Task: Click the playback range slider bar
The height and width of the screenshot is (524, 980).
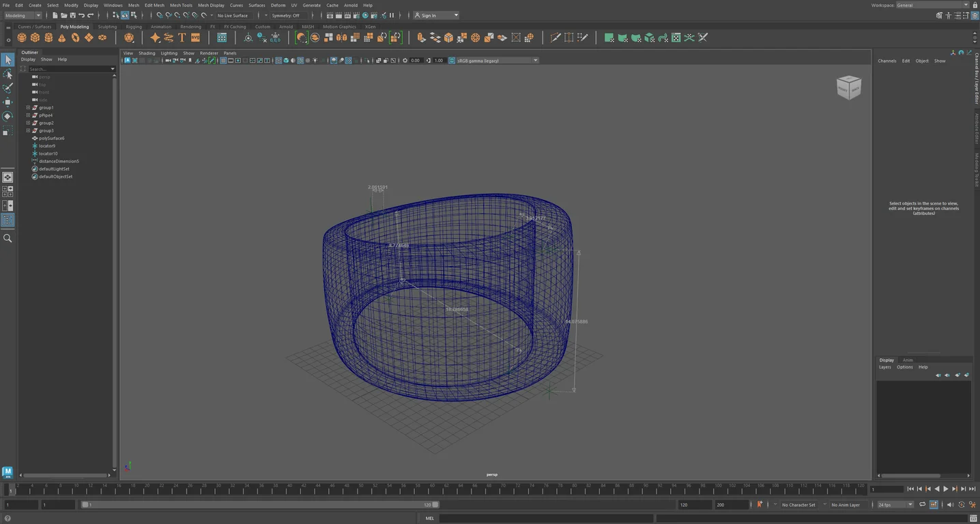Action: pos(260,505)
